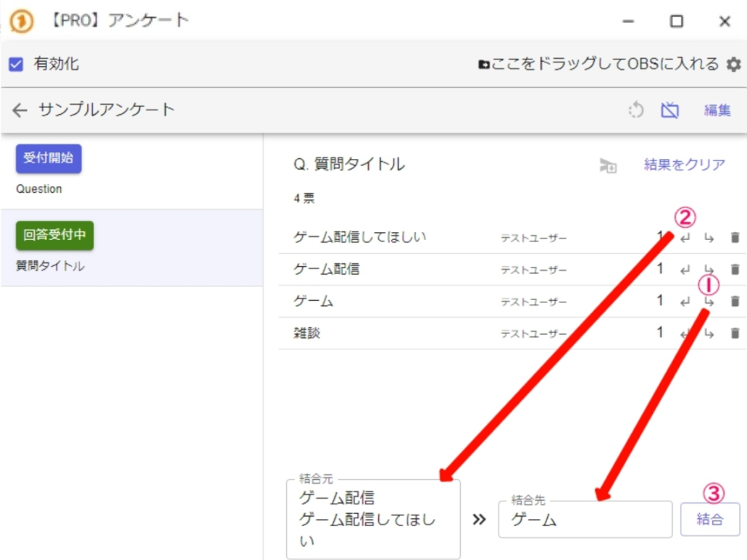The width and height of the screenshot is (747, 560).
Task: Delete the ゲーム配信してほしい answer row
Action: tap(735, 238)
